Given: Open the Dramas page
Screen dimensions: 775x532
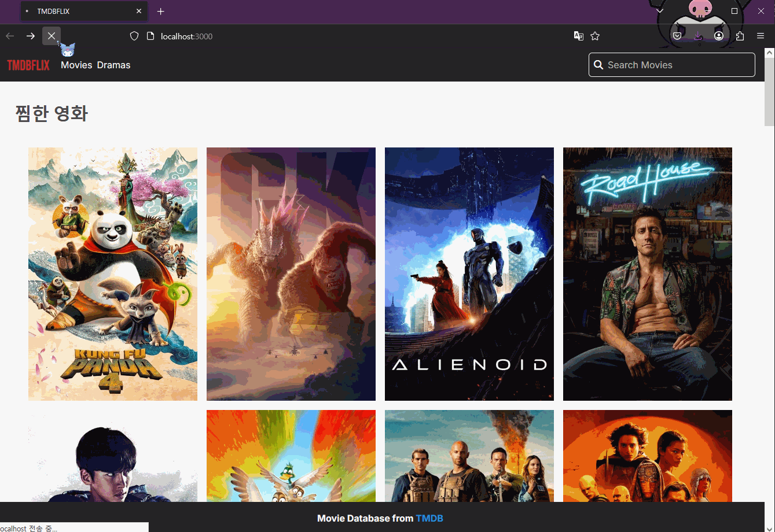Looking at the screenshot, I should coord(113,65).
